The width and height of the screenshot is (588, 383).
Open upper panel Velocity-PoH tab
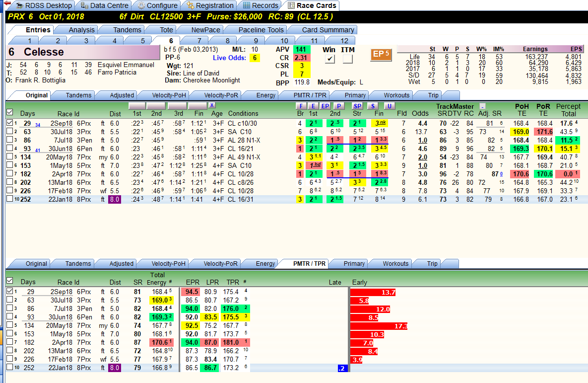tap(169, 95)
